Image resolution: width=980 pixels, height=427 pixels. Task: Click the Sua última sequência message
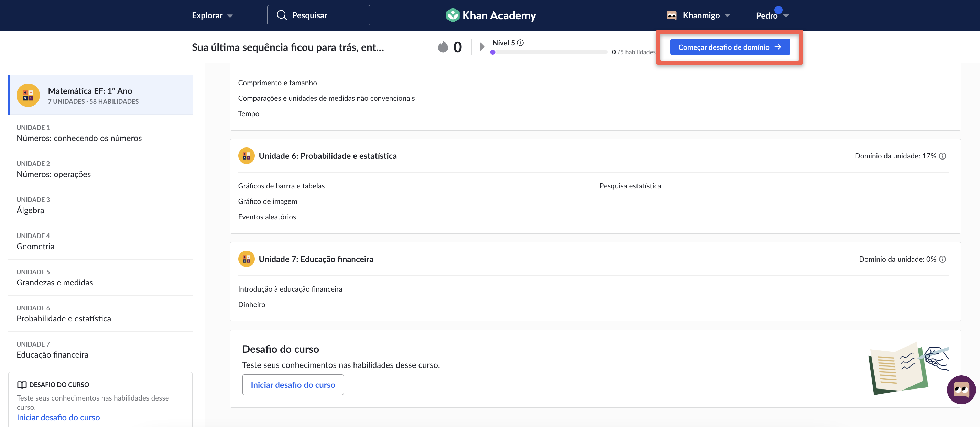click(287, 47)
